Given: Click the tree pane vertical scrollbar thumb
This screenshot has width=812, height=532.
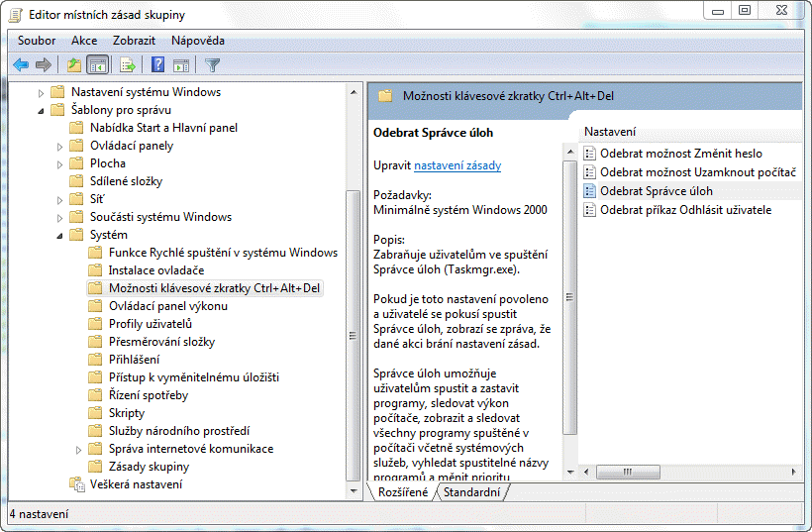Looking at the screenshot, I should 354,335.
